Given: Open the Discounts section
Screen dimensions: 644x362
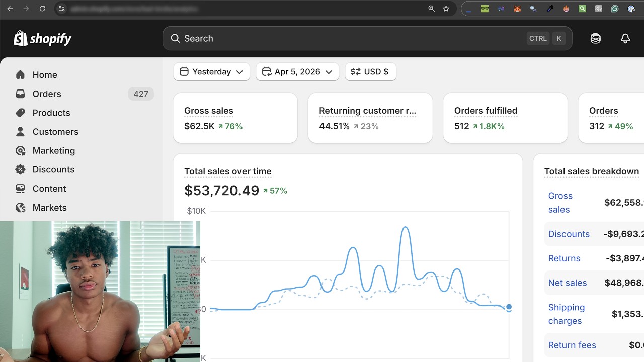Looking at the screenshot, I should (x=53, y=169).
